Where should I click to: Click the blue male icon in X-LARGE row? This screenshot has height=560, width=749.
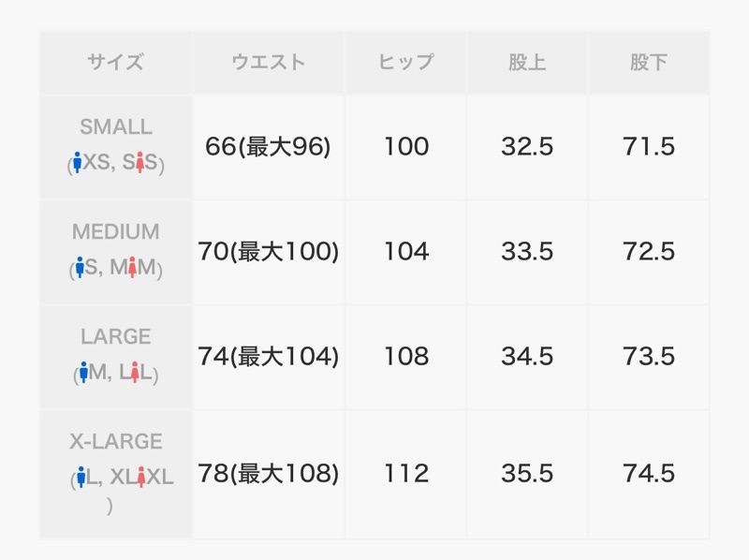click(81, 477)
